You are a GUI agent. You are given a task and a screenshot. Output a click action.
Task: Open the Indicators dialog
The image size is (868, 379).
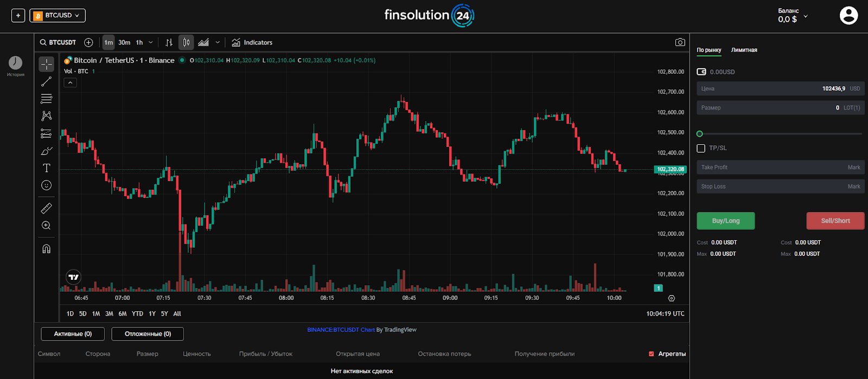tap(252, 42)
